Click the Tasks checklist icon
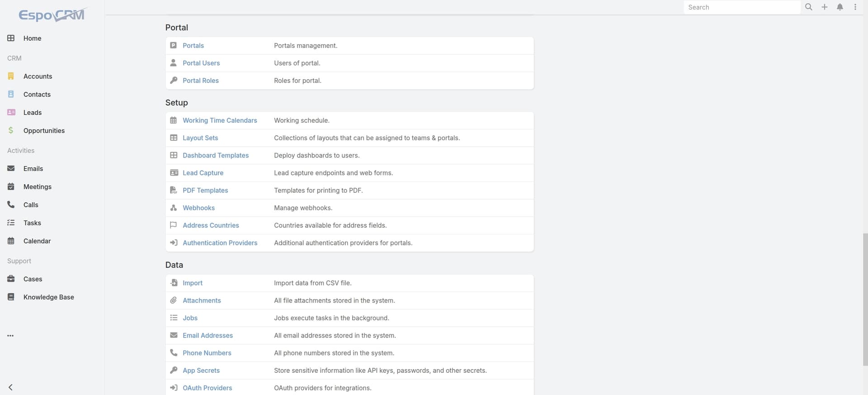Image resolution: width=868 pixels, height=395 pixels. click(x=11, y=223)
